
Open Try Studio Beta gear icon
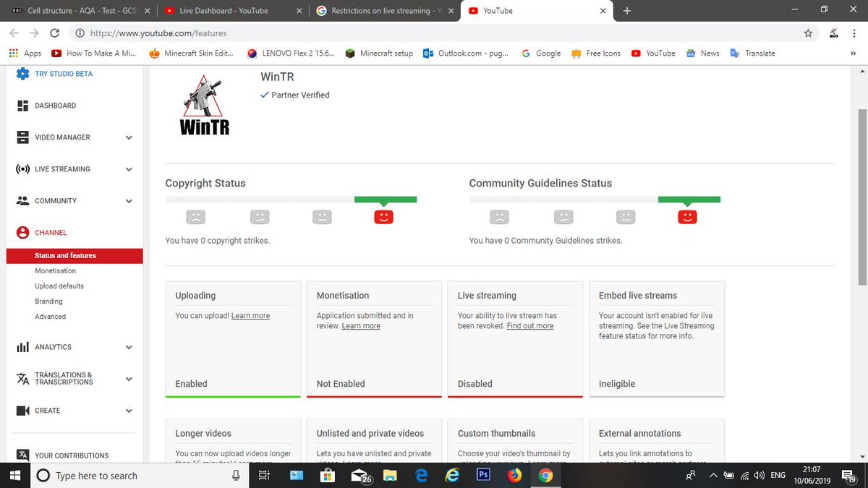click(22, 74)
